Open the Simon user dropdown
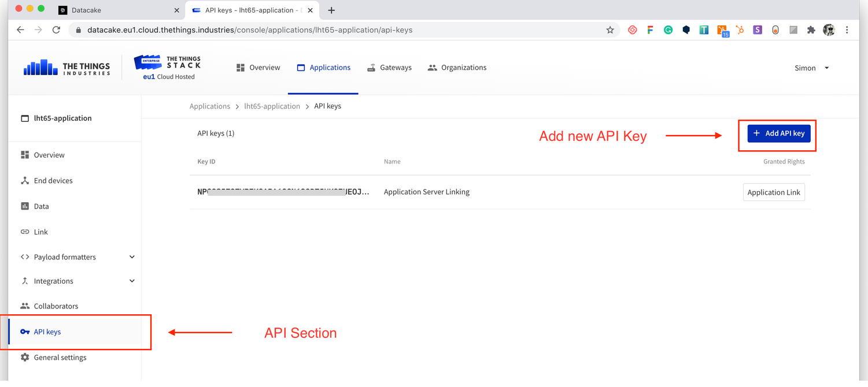Screen dimensions: 868x387 point(812,68)
